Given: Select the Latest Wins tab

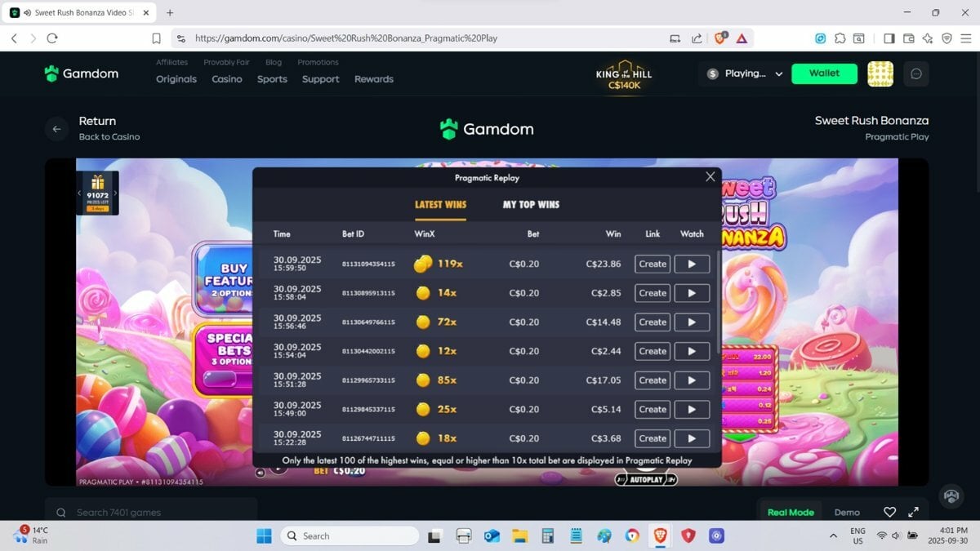Looking at the screenshot, I should point(440,204).
